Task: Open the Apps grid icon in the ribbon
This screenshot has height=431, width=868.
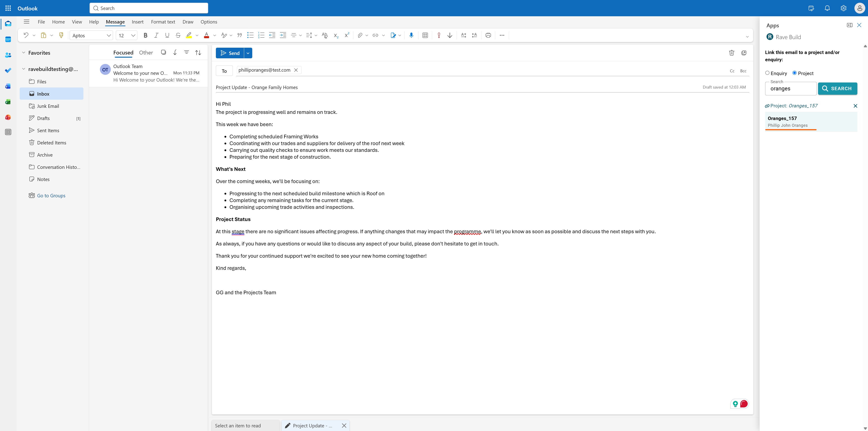Action: coord(425,35)
